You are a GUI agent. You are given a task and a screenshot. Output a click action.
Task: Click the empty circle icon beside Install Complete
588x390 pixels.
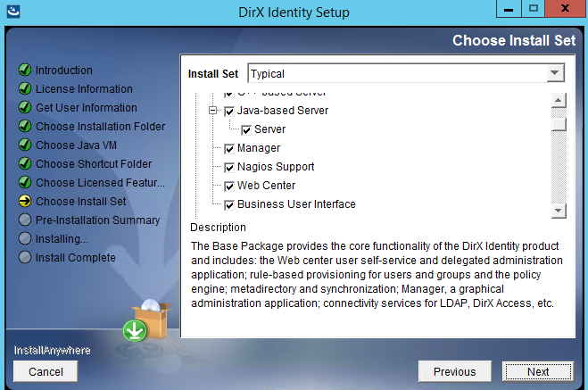tap(25, 258)
